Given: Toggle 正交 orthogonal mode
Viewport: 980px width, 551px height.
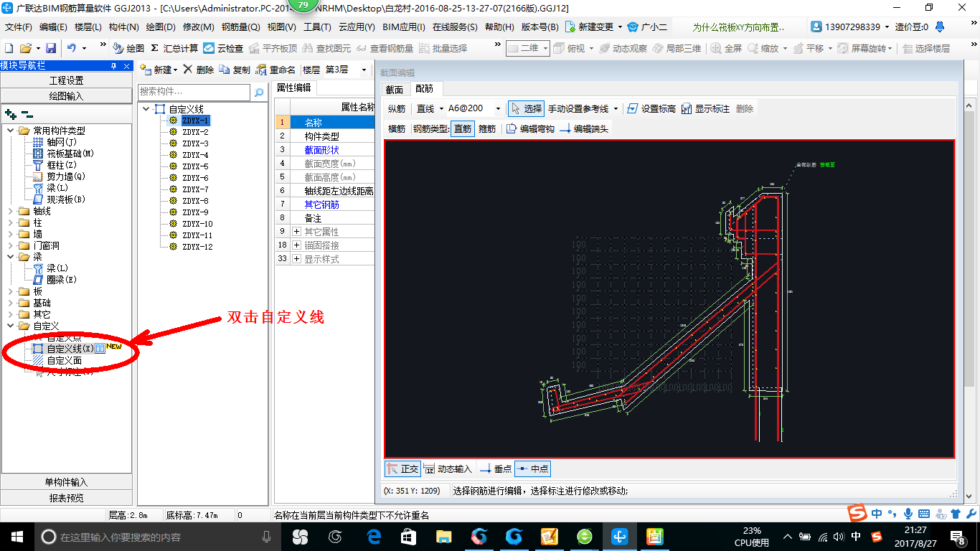Looking at the screenshot, I should 402,468.
